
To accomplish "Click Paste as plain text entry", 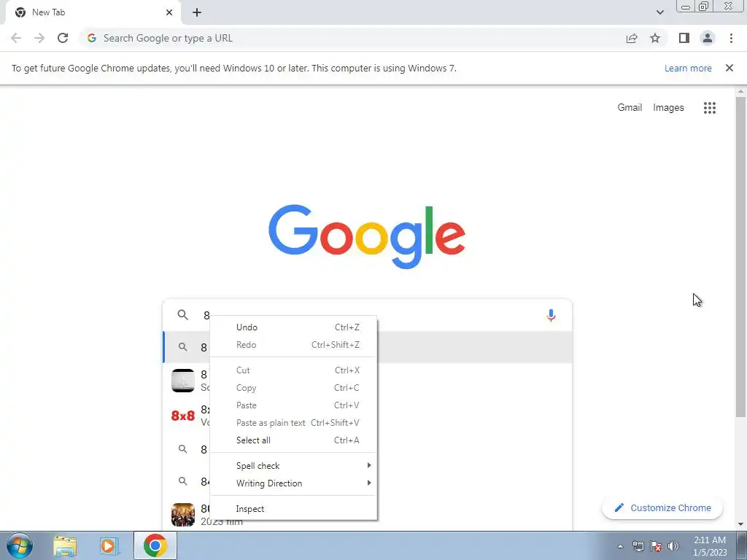I will [x=293, y=423].
